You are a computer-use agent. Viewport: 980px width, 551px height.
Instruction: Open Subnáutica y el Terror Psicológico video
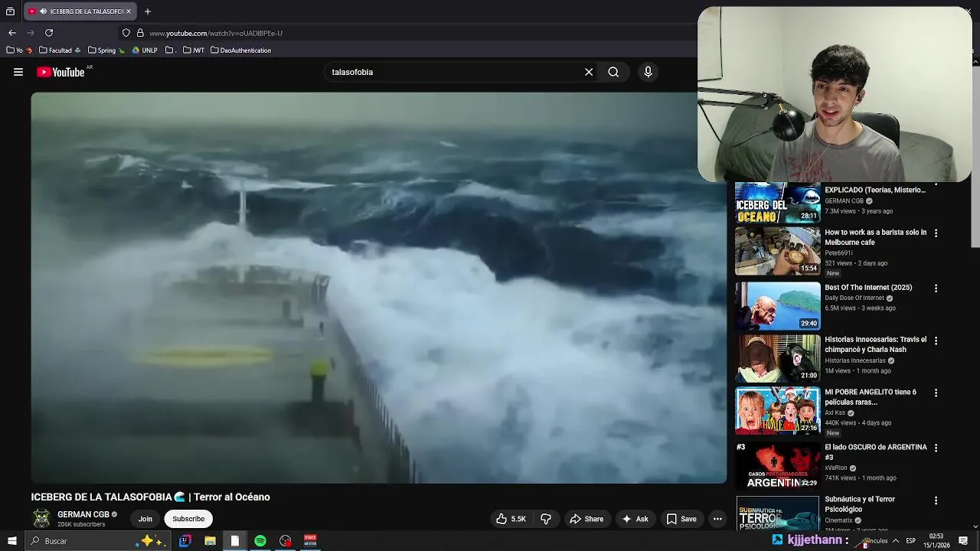(860, 504)
